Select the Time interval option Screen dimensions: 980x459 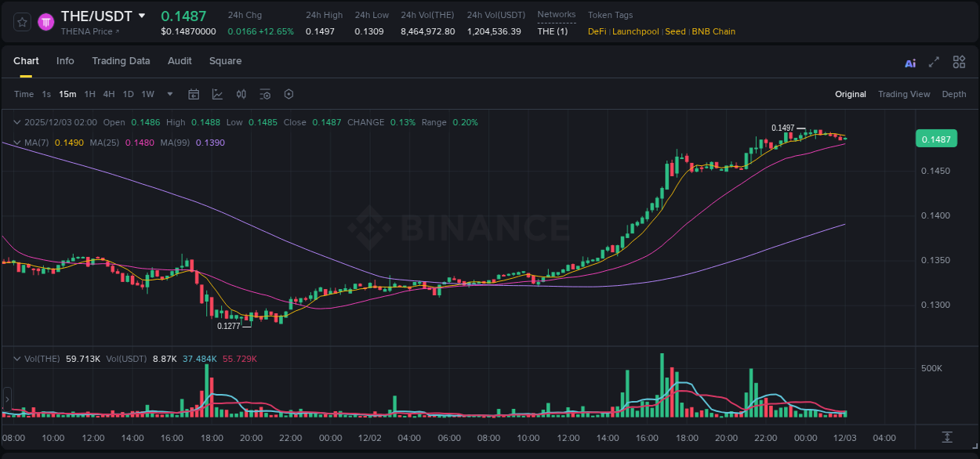(24, 94)
